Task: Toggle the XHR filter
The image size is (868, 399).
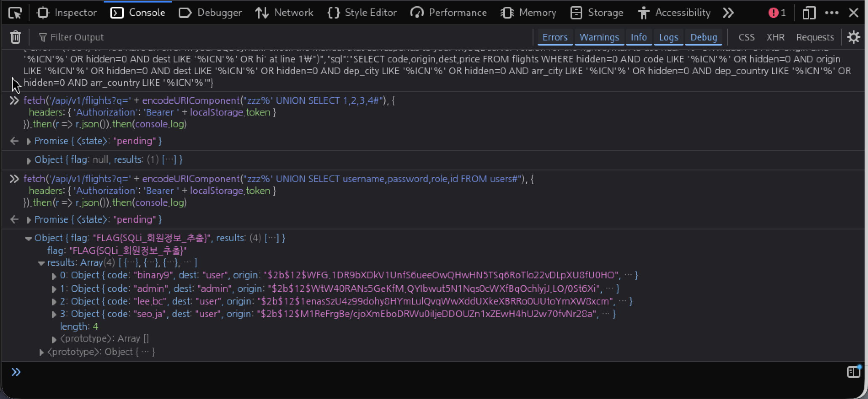Action: pos(775,37)
